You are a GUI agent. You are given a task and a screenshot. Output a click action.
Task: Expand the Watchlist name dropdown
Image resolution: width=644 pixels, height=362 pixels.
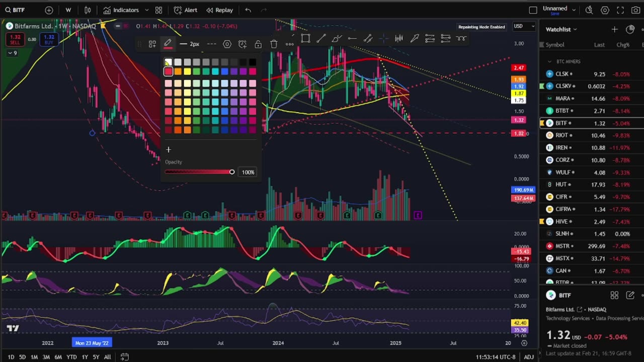point(561,29)
